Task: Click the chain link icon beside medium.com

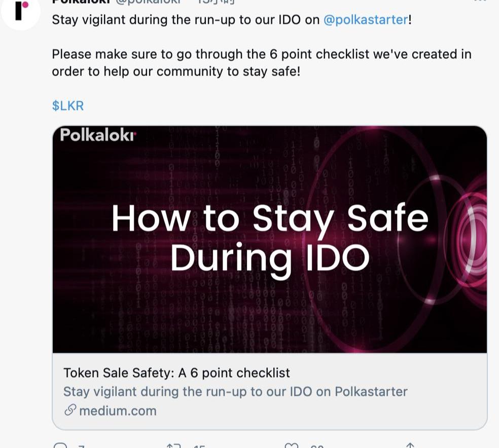Action: [70, 410]
